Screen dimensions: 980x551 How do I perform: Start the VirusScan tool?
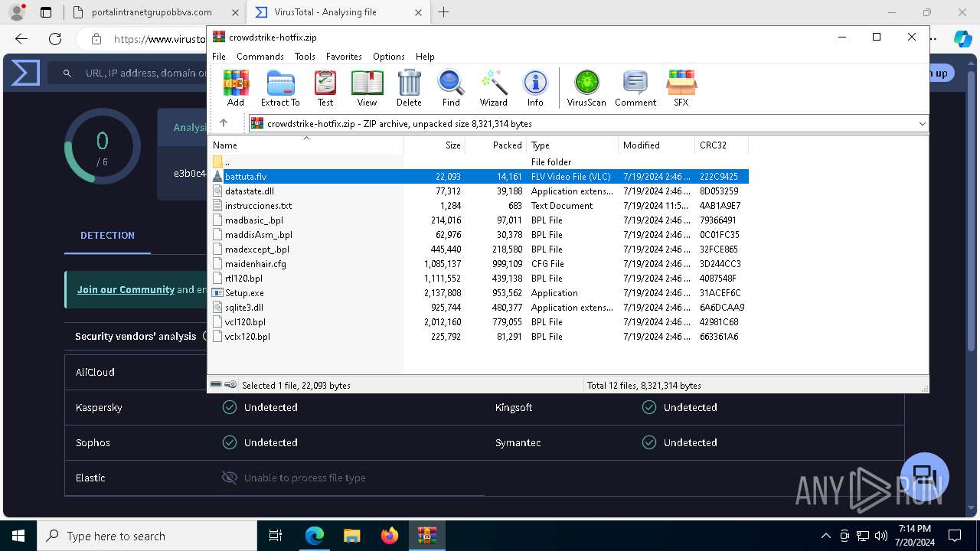pos(586,88)
